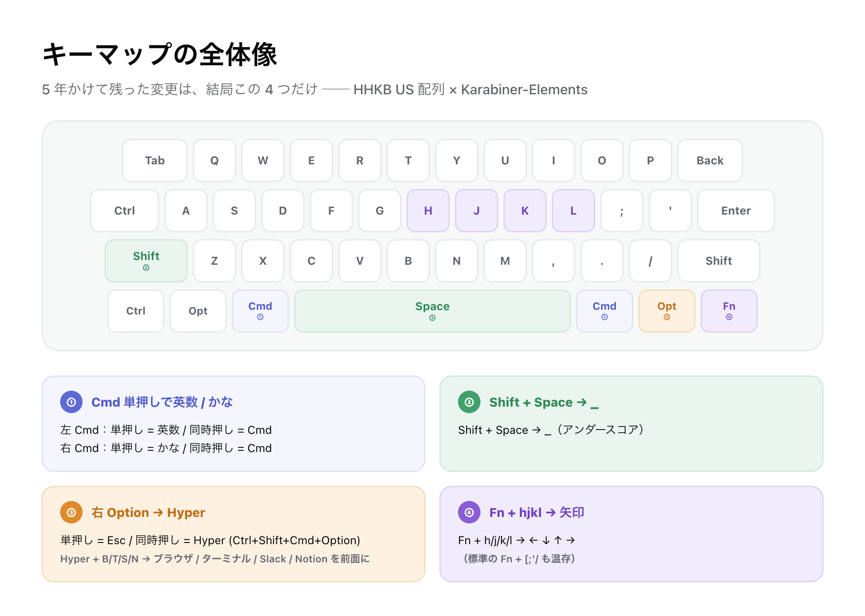Click the line 'Fn + h/j/k/l → ← ↓ ↑ →'
The width and height of the screenshot is (865, 616).
coord(517,540)
